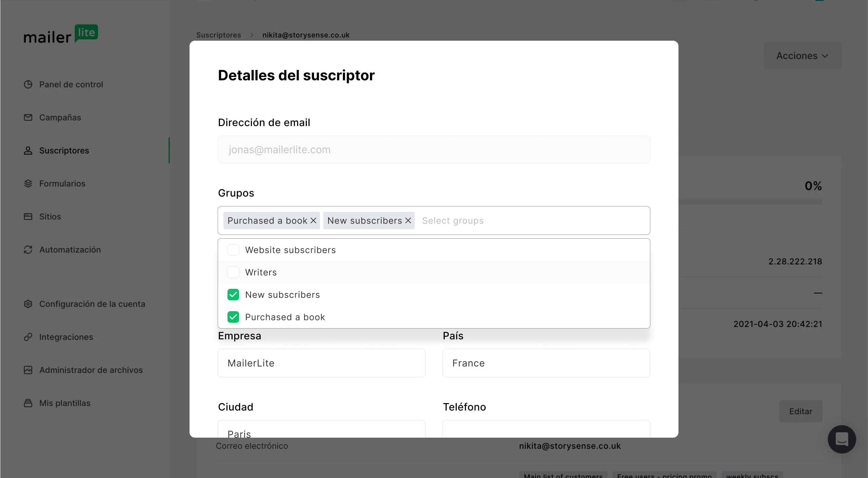This screenshot has width=868, height=478.
Task: Click the Integraciones link icon
Action: (x=28, y=337)
